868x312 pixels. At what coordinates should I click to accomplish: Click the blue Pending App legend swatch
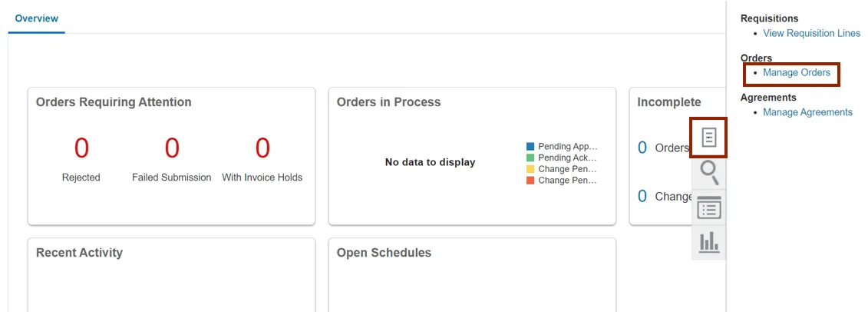pos(530,146)
